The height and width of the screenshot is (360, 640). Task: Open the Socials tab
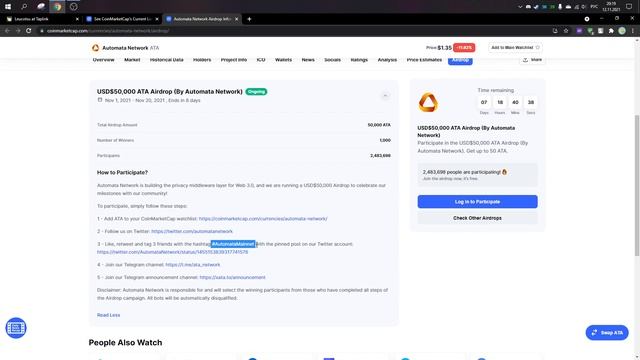[x=333, y=60]
